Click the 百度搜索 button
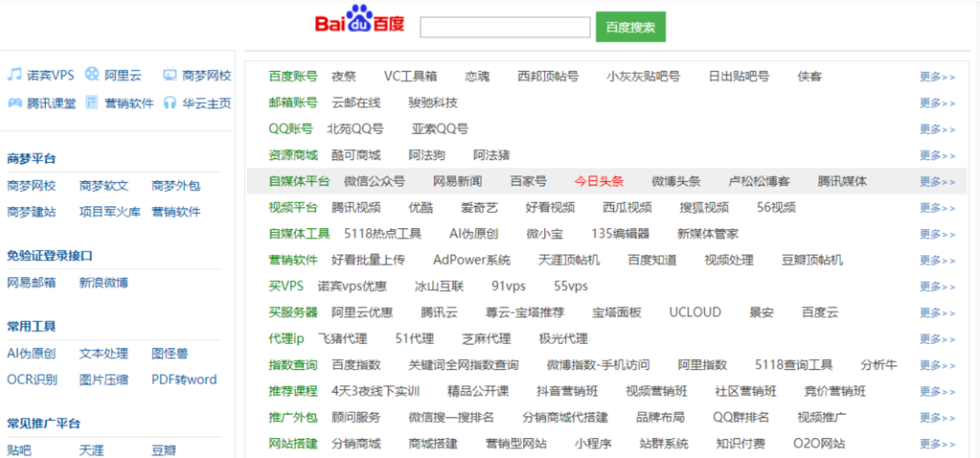The height and width of the screenshot is (458, 980). coord(631,27)
